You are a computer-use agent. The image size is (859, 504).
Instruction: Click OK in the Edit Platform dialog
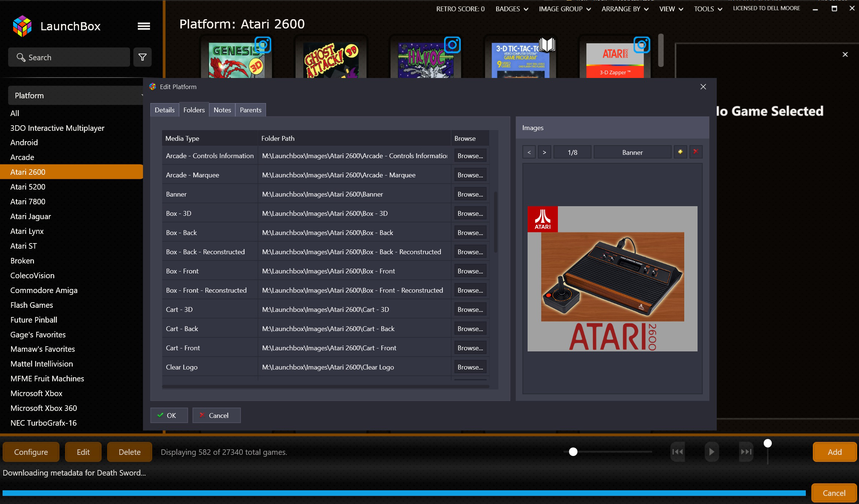(x=169, y=415)
